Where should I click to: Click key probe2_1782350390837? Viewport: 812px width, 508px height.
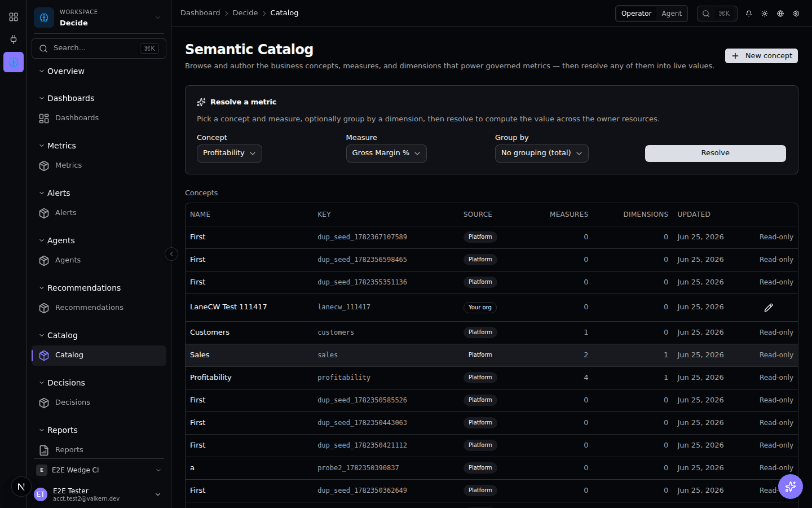tap(358, 468)
